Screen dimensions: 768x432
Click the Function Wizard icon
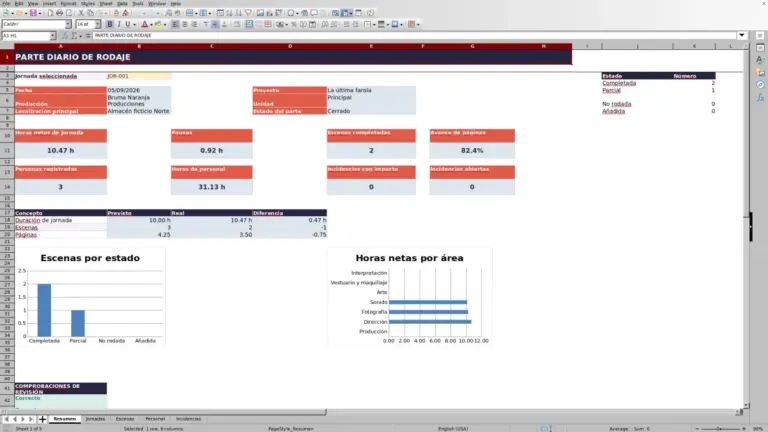pos(65,35)
